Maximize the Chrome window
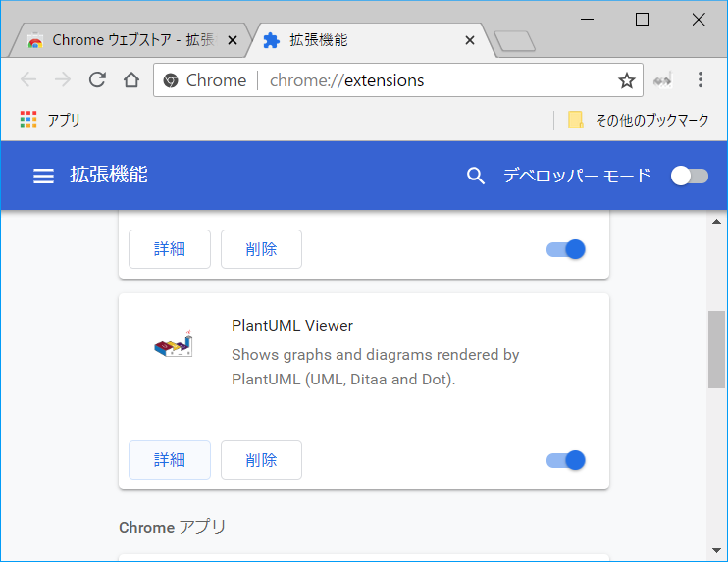This screenshot has width=728, height=562. pyautogui.click(x=642, y=20)
